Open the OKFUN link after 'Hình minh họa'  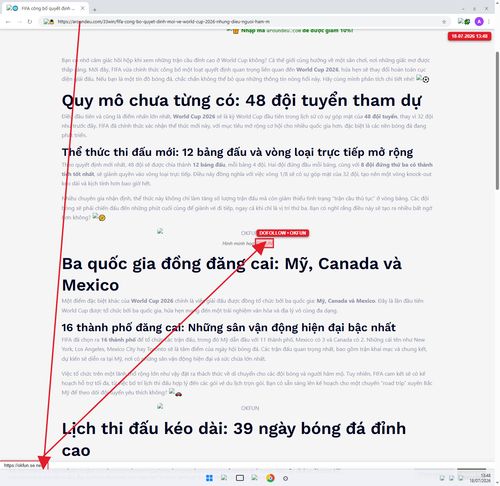tap(264, 243)
